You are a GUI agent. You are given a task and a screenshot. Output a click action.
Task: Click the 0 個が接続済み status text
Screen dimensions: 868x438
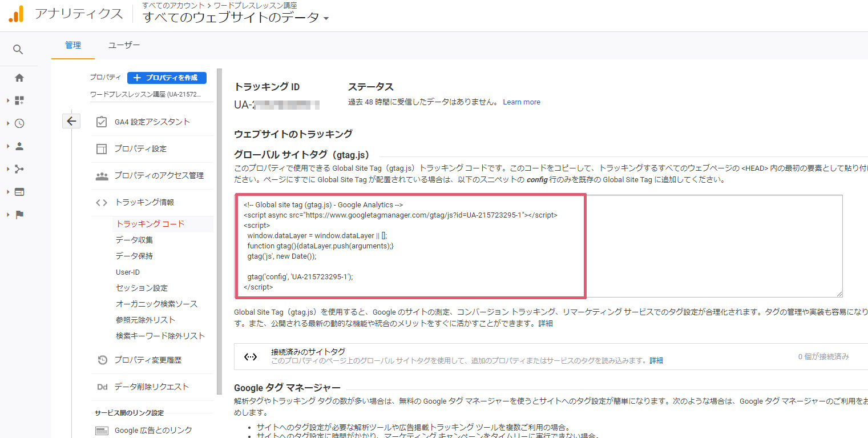coord(823,357)
